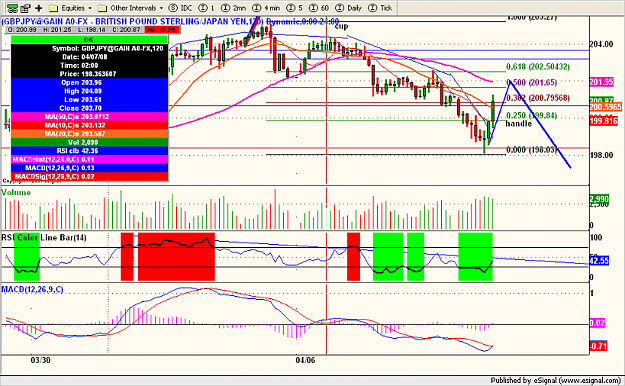Viewport: 625px width, 386px height.
Task: Switch chart to 2mn interval
Action: coord(234,8)
